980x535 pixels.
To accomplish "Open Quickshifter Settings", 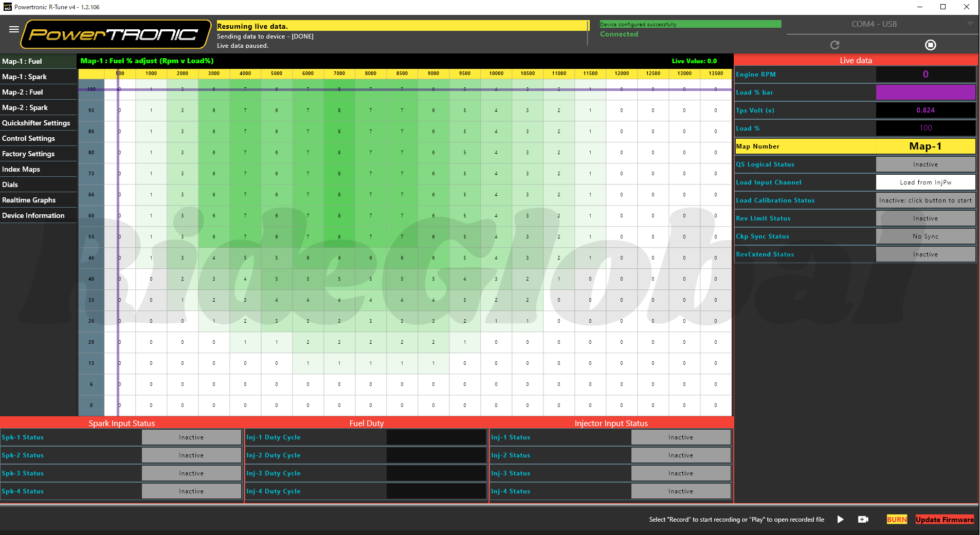I will click(36, 123).
